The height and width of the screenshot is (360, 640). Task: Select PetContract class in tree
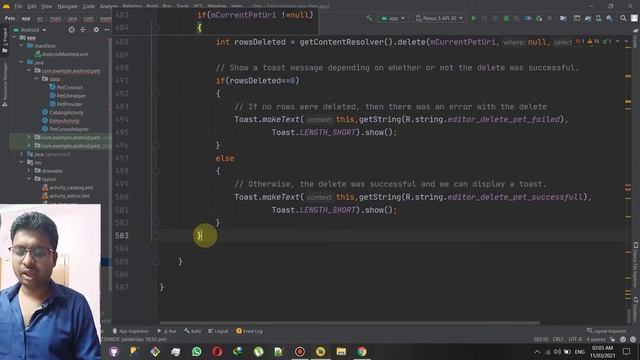coord(66,87)
